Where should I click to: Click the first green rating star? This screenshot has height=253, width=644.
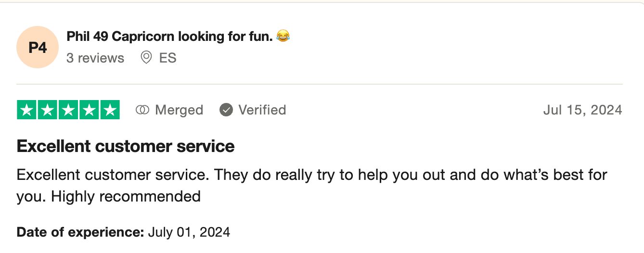pos(27,110)
